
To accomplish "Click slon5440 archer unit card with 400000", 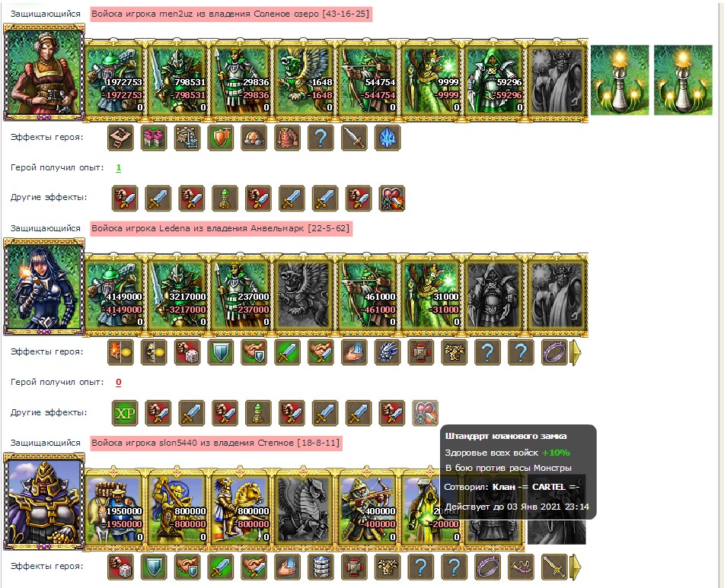I will click(x=368, y=509).
